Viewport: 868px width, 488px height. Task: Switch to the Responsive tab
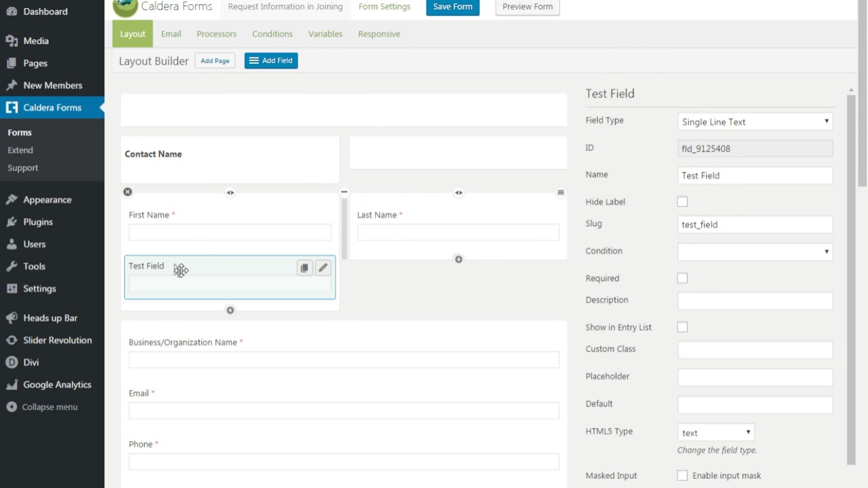click(x=379, y=34)
